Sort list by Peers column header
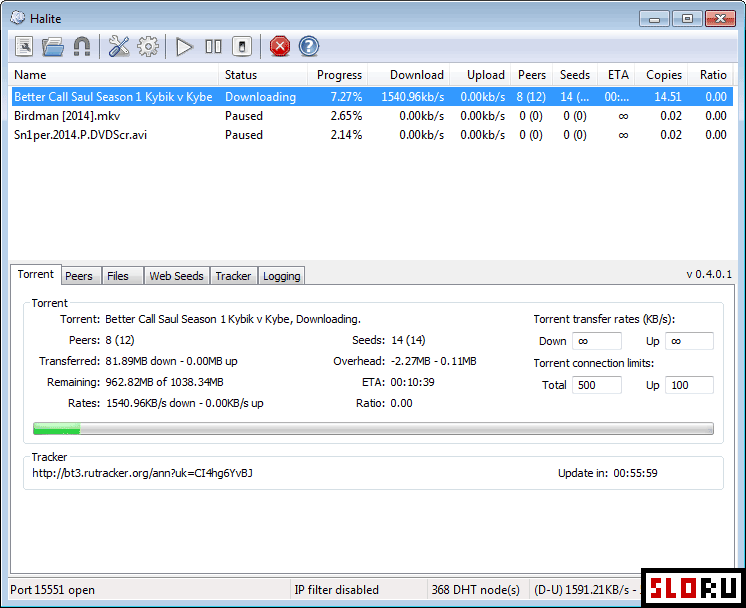 coord(531,75)
